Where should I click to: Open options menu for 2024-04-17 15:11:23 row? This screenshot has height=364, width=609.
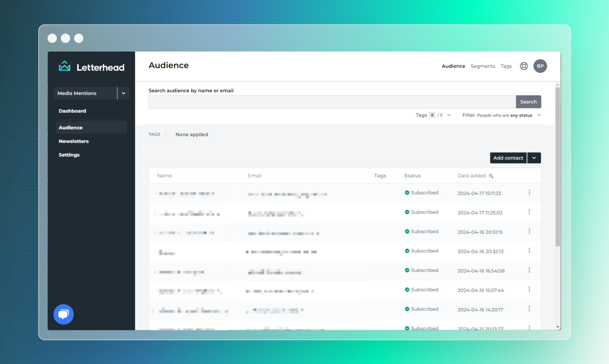(x=529, y=193)
